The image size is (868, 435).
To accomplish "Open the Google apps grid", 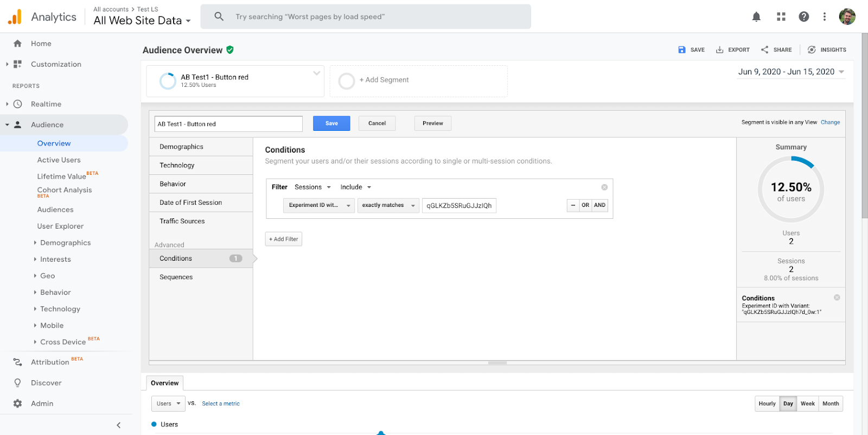I will click(x=781, y=17).
